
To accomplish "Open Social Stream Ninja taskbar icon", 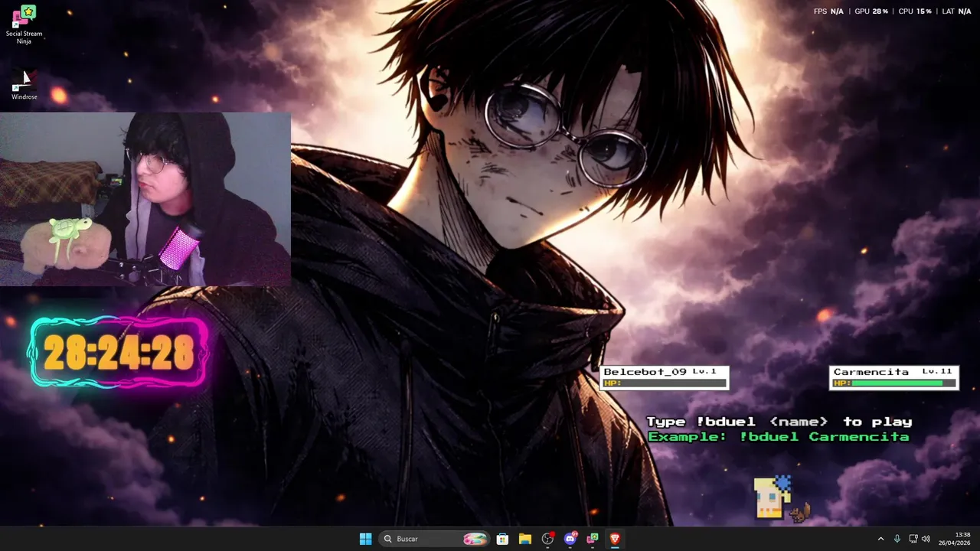I will pyautogui.click(x=593, y=539).
